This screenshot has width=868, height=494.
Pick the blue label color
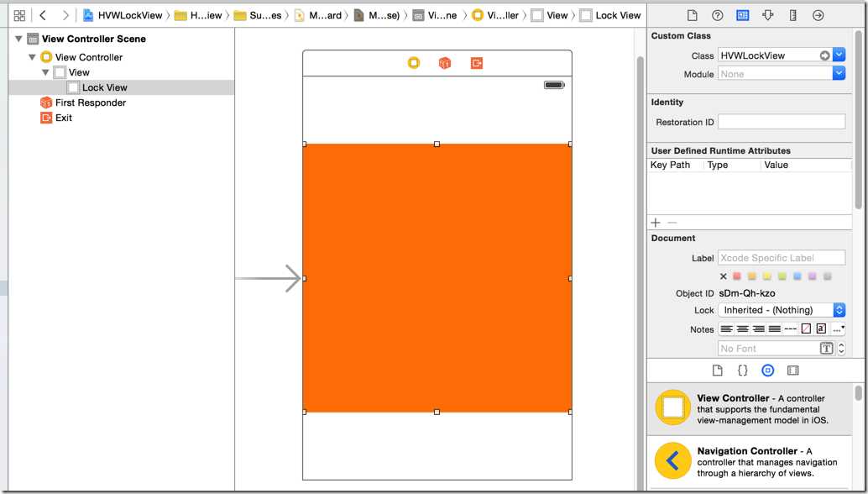tap(797, 276)
